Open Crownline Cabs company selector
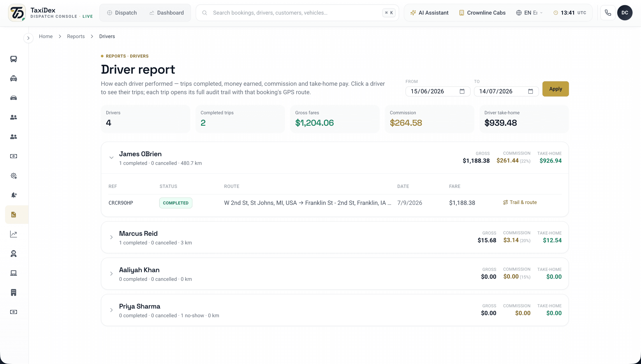The image size is (641, 364). [482, 13]
